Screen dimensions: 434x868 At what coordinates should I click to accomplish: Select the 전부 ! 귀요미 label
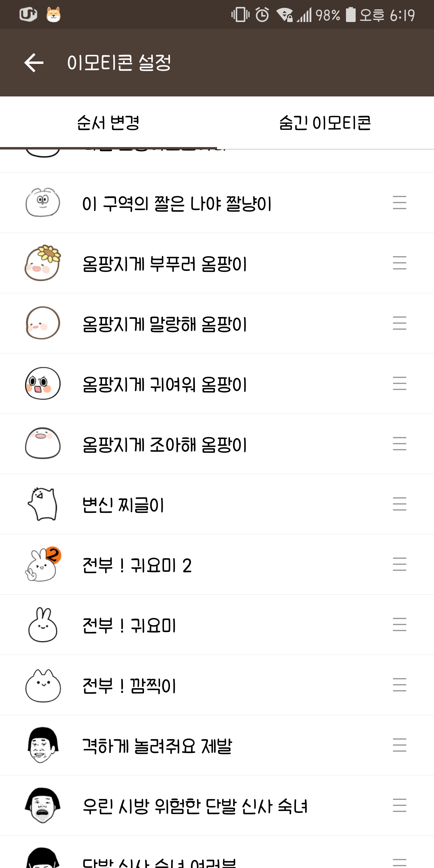[129, 625]
